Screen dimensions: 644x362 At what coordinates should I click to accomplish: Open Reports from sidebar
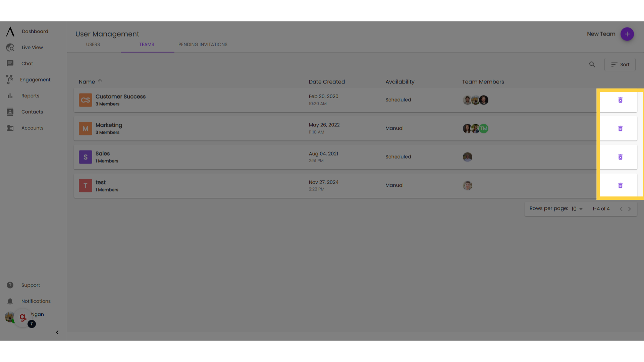[30, 96]
